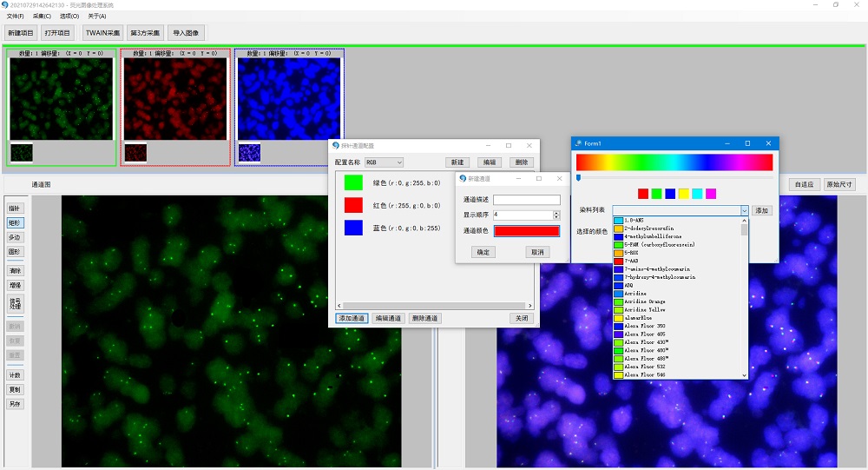Screen dimensions: 868x470
Task: Open the 配置名称 RGB dropdown
Action: [x=384, y=162]
